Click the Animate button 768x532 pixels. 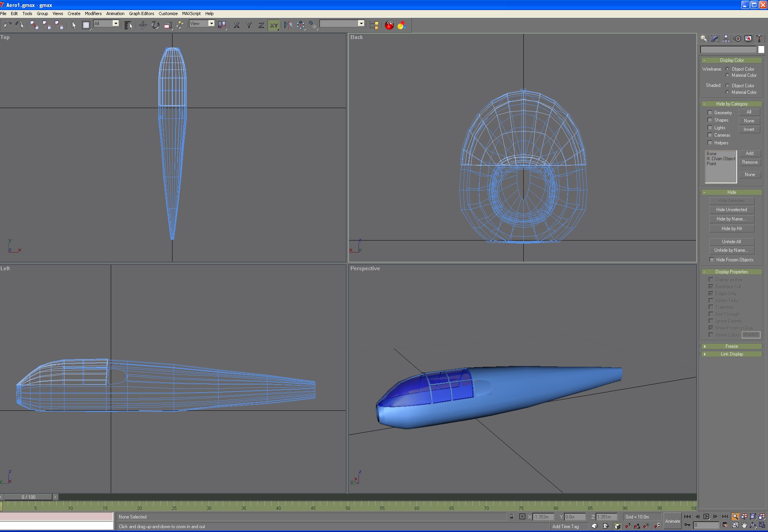672,521
